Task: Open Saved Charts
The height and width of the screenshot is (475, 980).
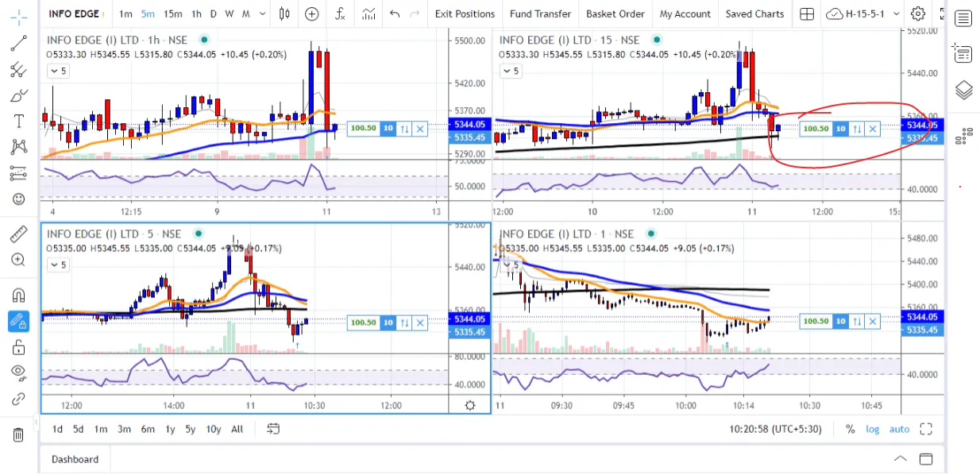Action: (x=754, y=14)
